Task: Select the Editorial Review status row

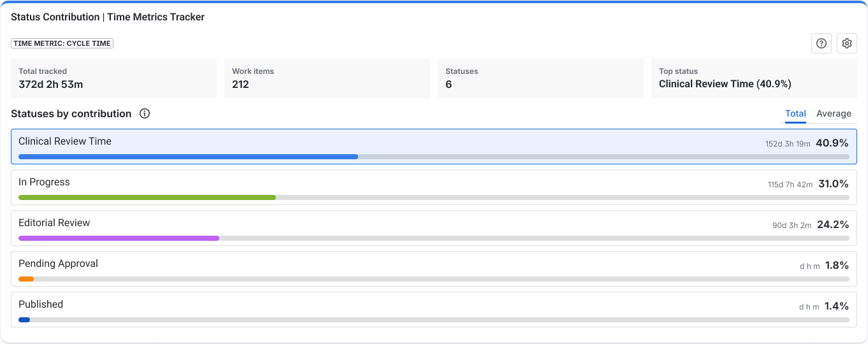Action: coord(434,228)
